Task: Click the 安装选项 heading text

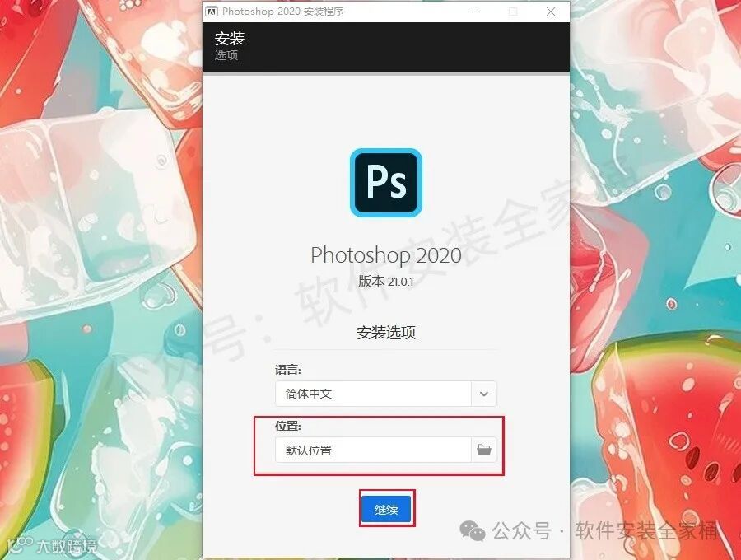Action: point(386,332)
